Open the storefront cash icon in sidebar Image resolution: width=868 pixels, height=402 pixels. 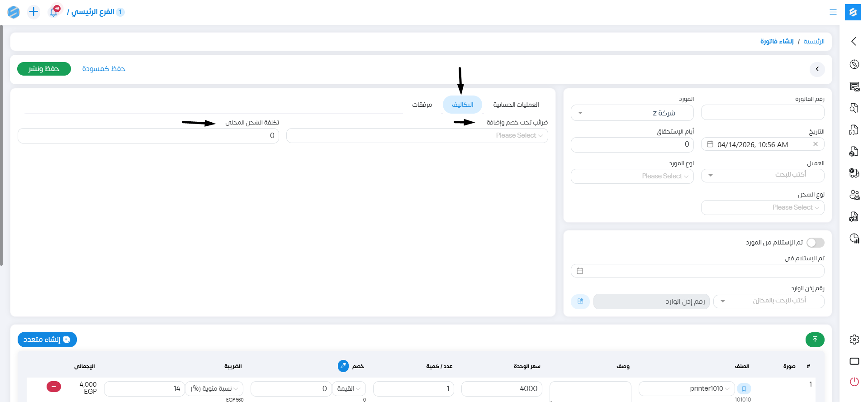click(x=854, y=86)
